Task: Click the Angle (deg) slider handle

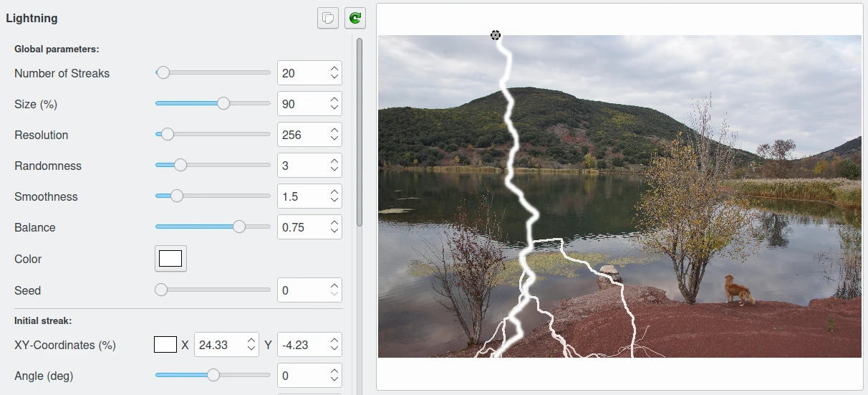Action: pyautogui.click(x=213, y=376)
